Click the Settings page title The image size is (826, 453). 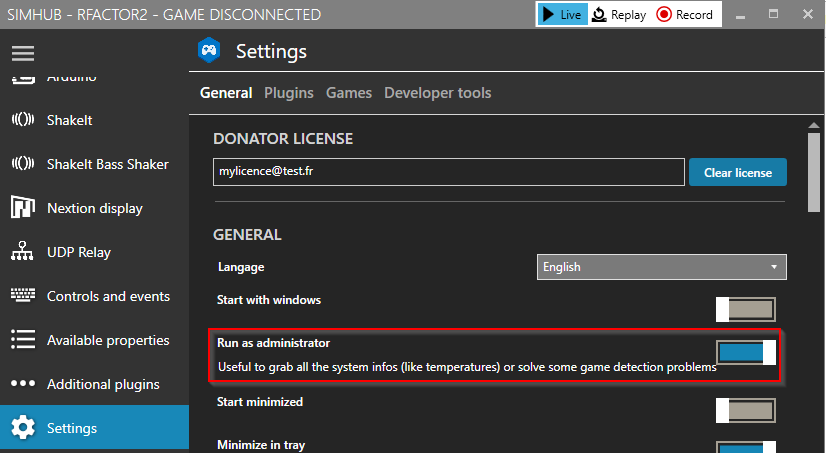pos(271,52)
